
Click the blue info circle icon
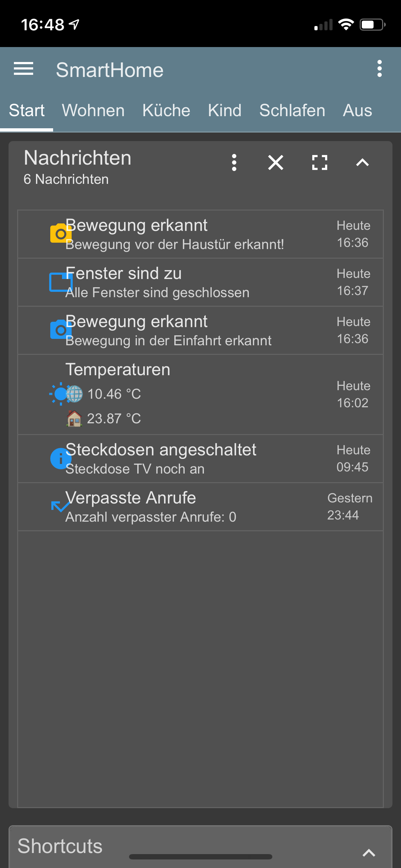[61, 459]
